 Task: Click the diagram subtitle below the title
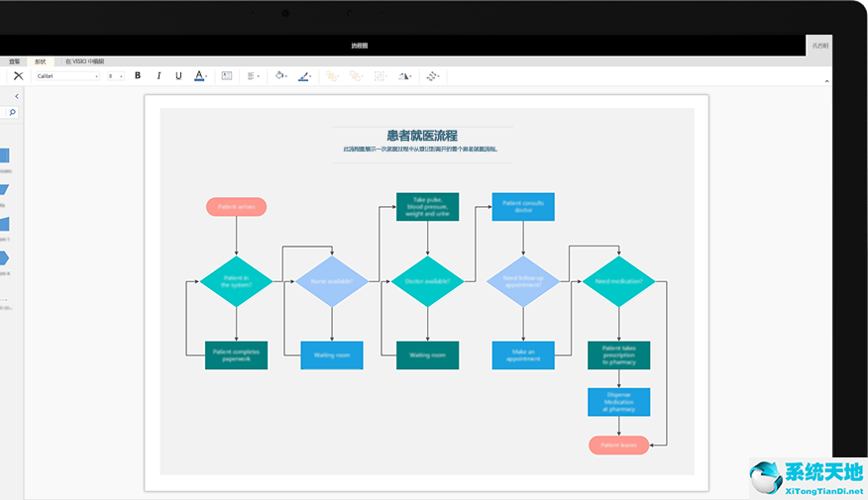(420, 150)
